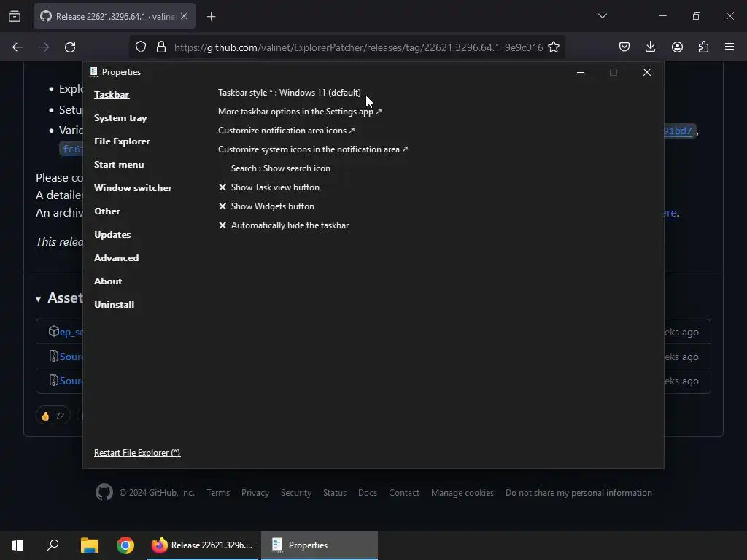This screenshot has height=560, width=747.
Task: Click thumbs up reaction with 72
Action: tap(53, 416)
